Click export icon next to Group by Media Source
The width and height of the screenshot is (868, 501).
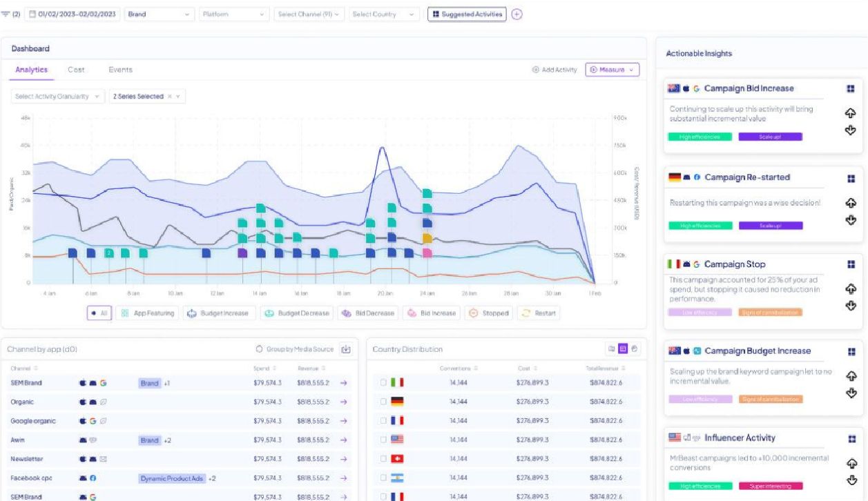point(346,350)
